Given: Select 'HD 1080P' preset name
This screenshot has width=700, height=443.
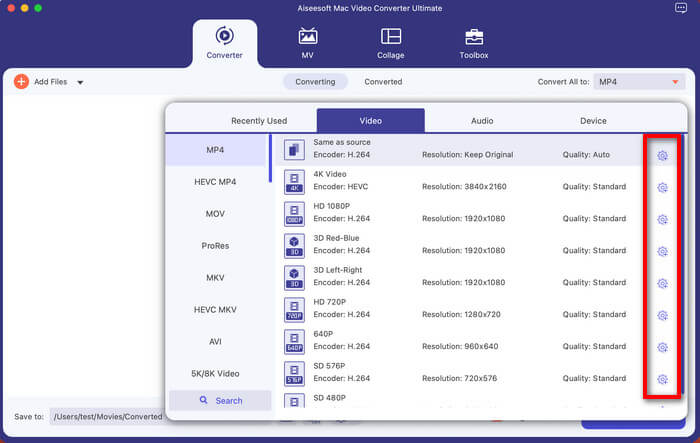Looking at the screenshot, I should point(332,206).
